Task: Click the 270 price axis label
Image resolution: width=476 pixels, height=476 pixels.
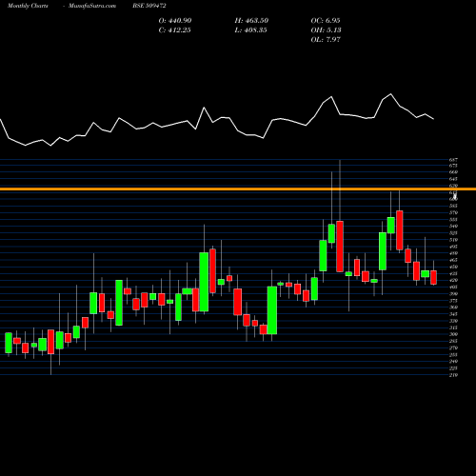Action: click(x=453, y=347)
